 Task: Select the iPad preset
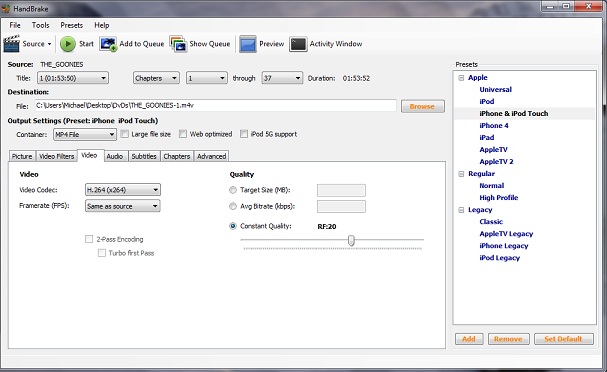click(487, 137)
